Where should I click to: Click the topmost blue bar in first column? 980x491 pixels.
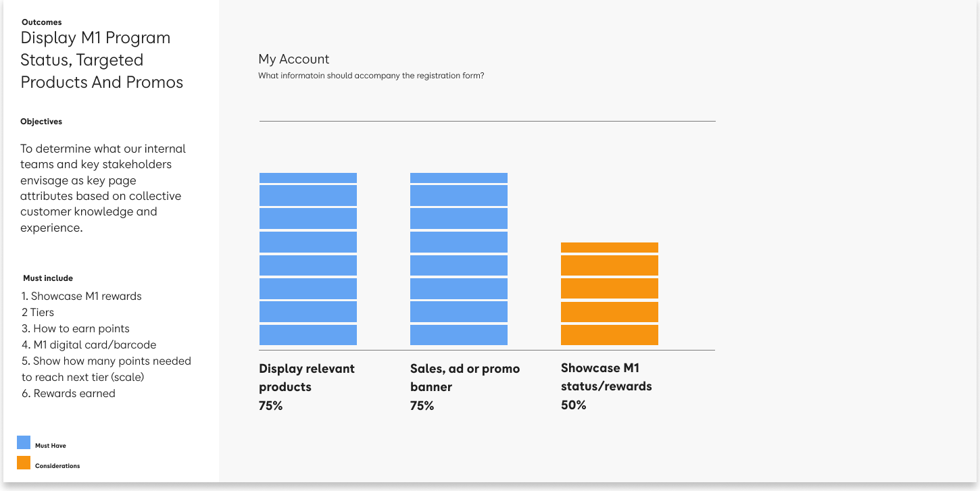click(x=308, y=177)
